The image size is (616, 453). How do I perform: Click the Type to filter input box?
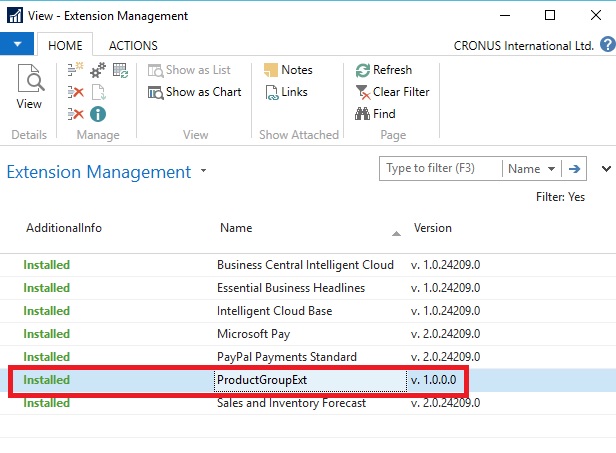[440, 169]
